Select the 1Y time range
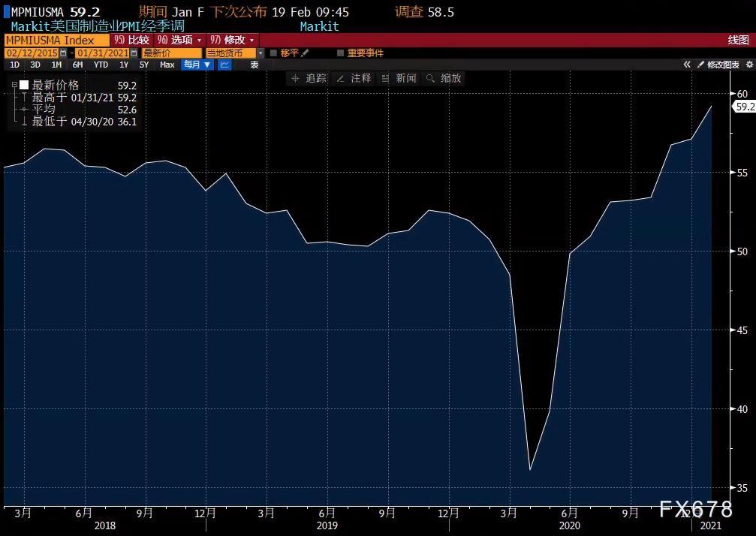This screenshot has width=756, height=536. coord(124,65)
